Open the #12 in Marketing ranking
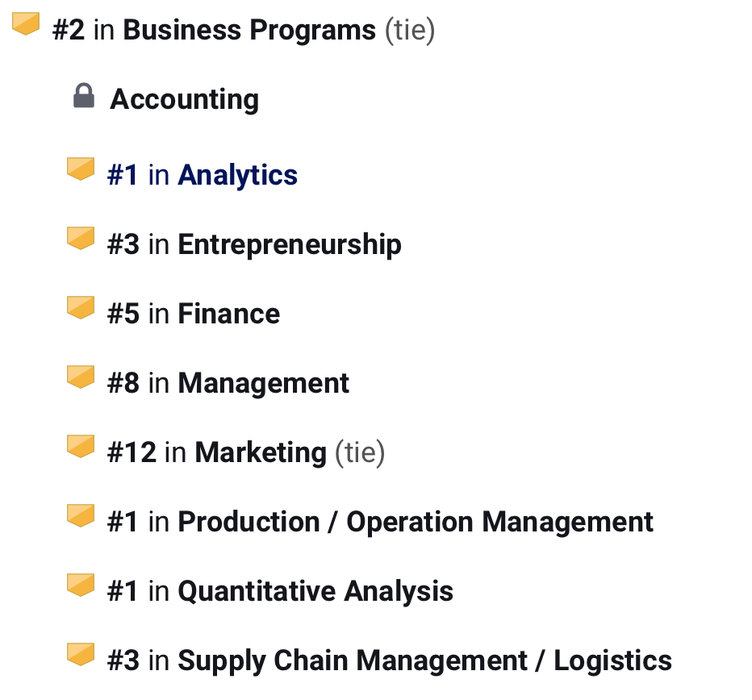This screenshot has height=700, width=752. (x=246, y=452)
